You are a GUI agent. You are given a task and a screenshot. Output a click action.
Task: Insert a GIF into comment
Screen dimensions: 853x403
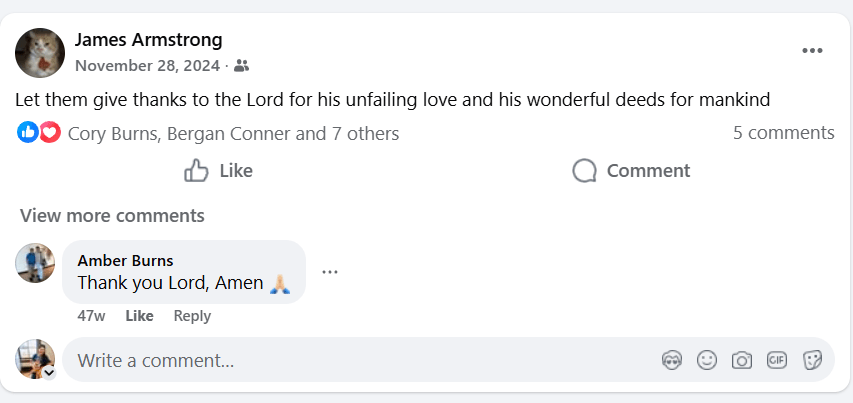tap(776, 360)
